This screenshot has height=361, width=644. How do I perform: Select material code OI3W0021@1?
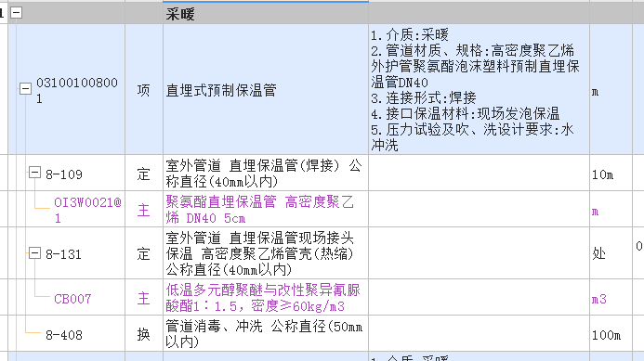(x=88, y=210)
